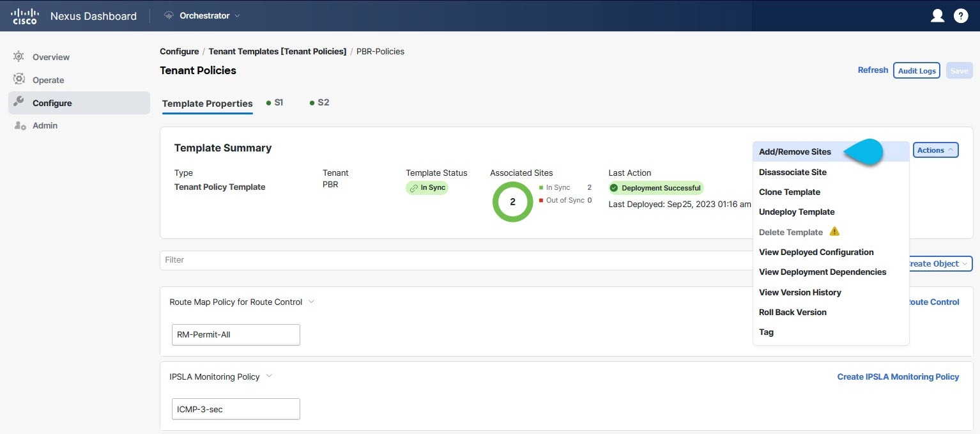Viewport: 980px width, 434px height.
Task: Switch to the S1 site tab
Action: (x=275, y=102)
